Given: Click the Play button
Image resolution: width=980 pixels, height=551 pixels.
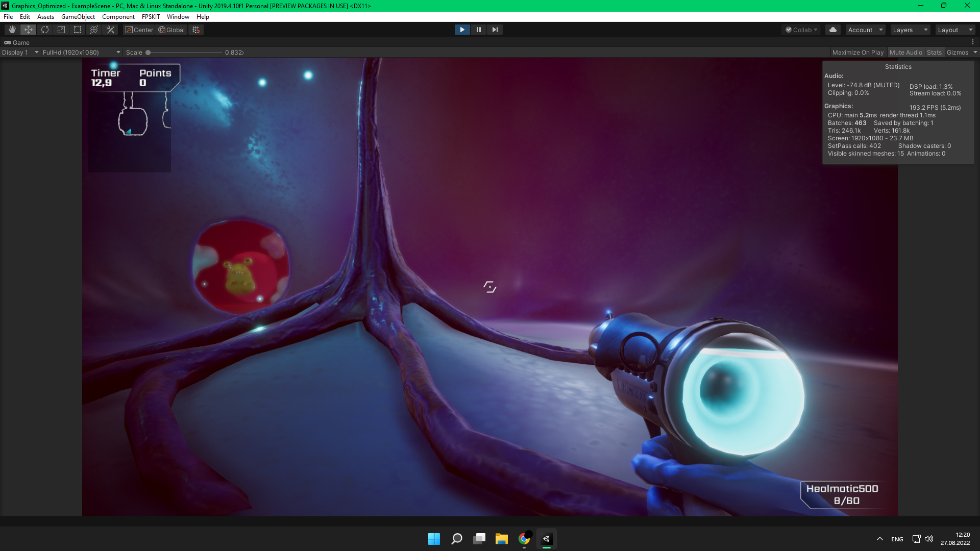Looking at the screenshot, I should point(462,30).
